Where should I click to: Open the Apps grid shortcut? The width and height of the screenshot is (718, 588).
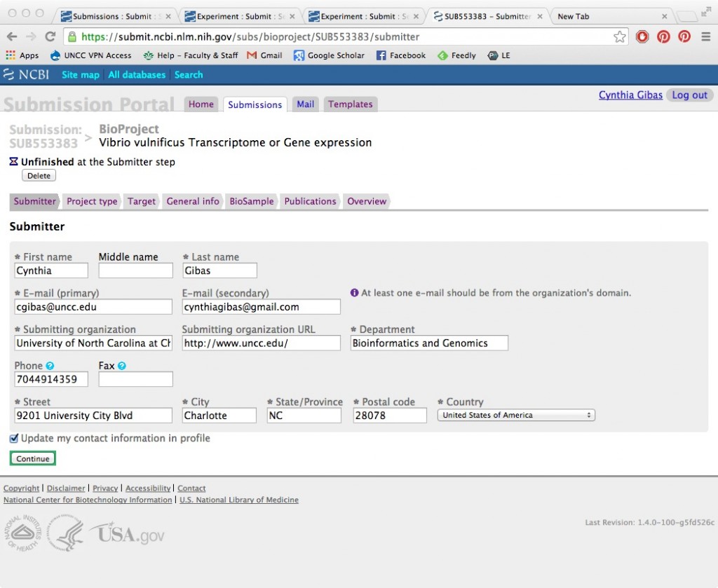click(x=22, y=55)
